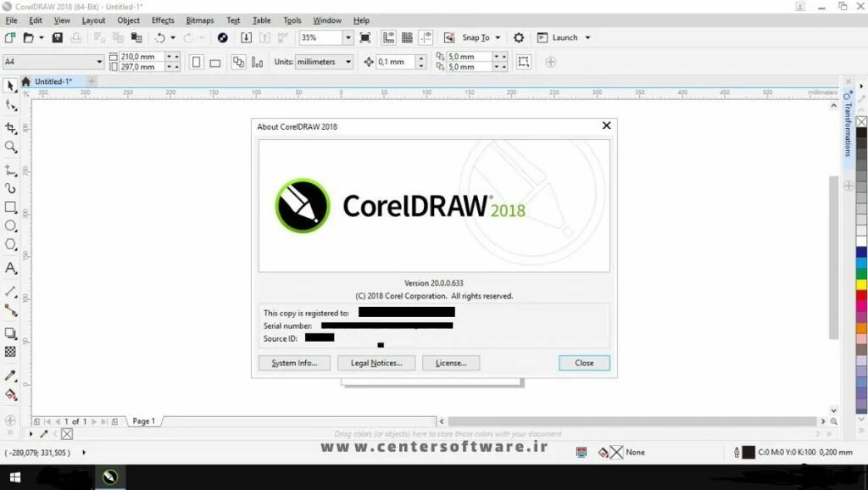Click the Import icon
The width and height of the screenshot is (868, 490).
tap(247, 37)
